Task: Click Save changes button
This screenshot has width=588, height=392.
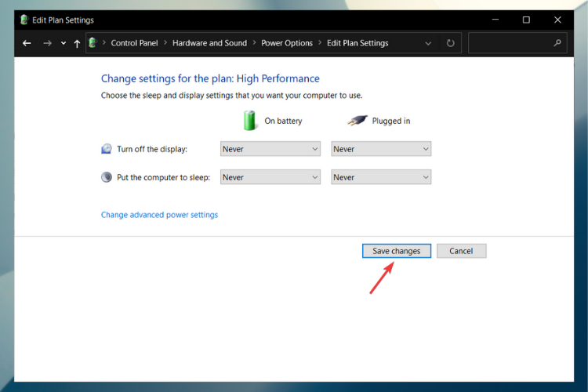Action: (x=397, y=251)
